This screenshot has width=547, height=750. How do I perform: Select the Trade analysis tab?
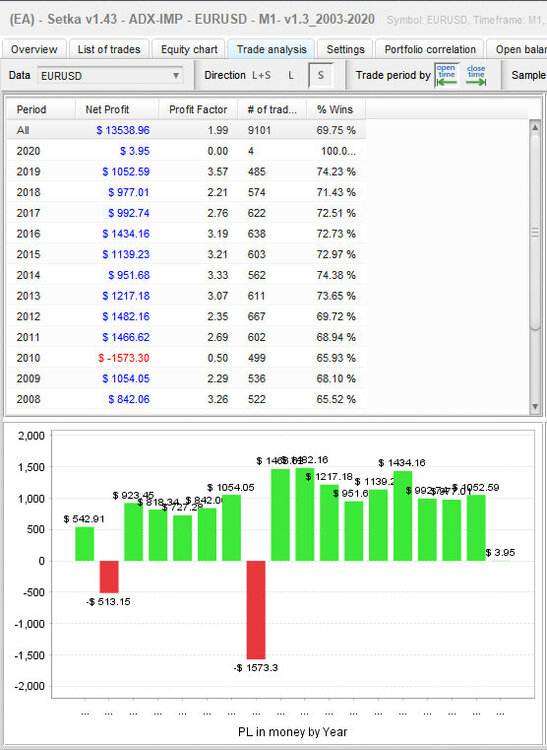(x=271, y=49)
